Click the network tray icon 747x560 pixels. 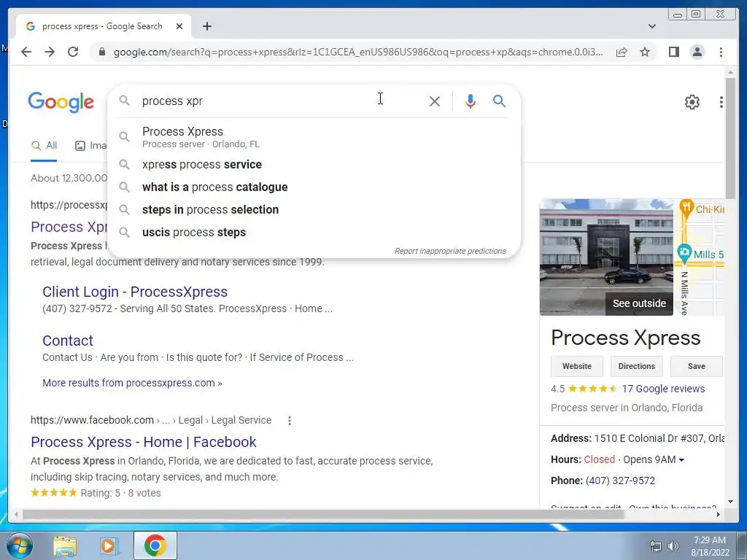(656, 546)
